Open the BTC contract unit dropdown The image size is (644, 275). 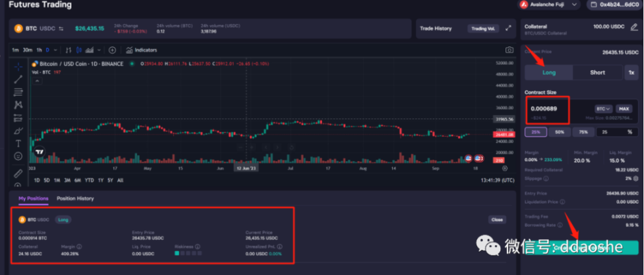click(603, 109)
